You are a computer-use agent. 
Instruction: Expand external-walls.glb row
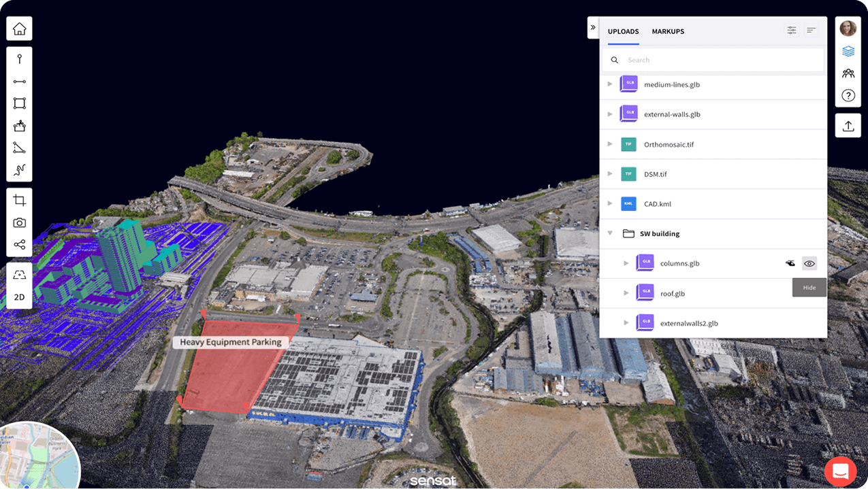610,114
